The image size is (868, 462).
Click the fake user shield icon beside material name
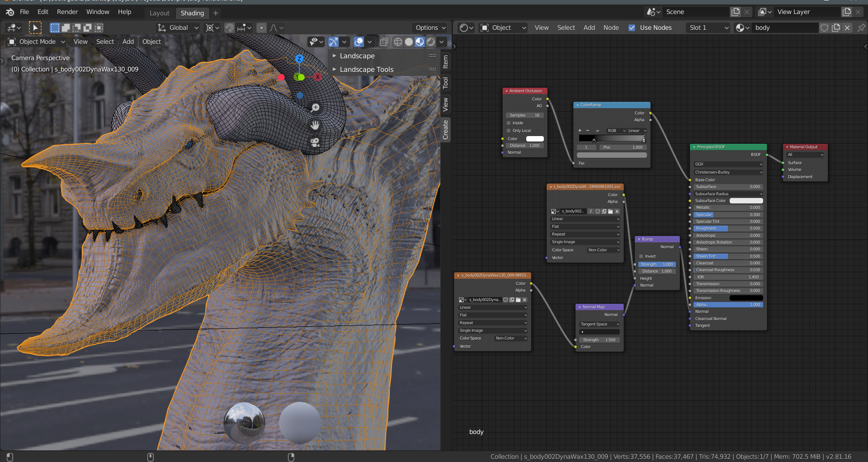(824, 28)
